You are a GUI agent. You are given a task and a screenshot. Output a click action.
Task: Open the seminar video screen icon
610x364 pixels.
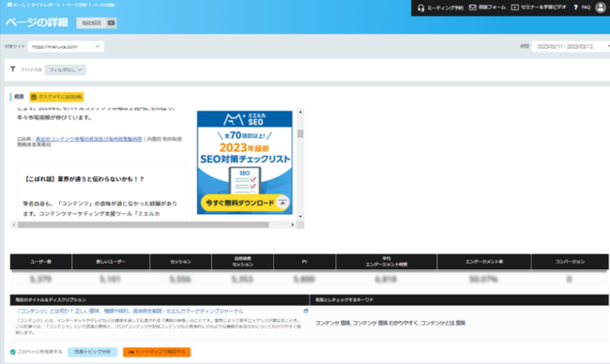click(x=514, y=8)
